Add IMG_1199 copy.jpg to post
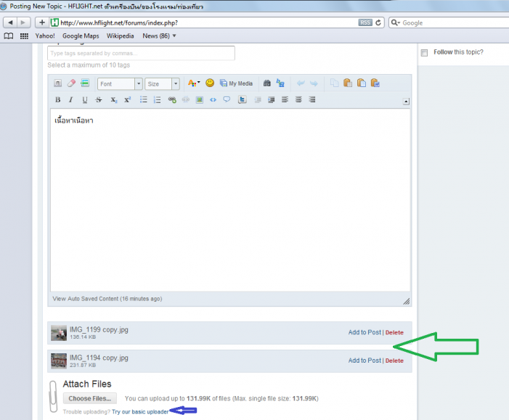The height and width of the screenshot is (420, 509). (x=364, y=332)
